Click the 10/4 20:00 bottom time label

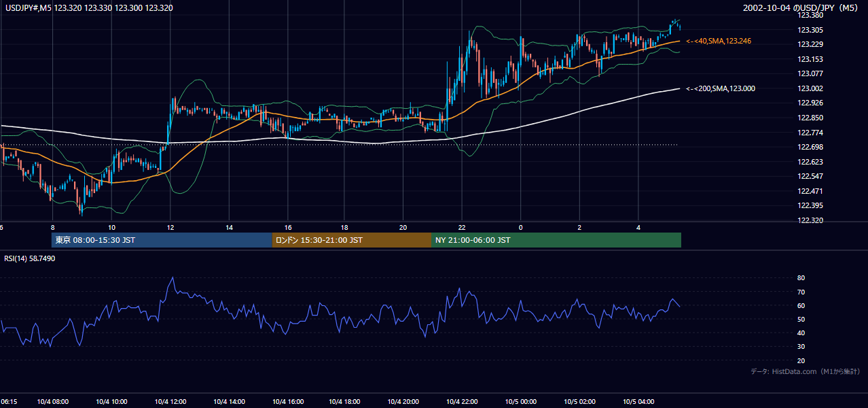pos(404,402)
